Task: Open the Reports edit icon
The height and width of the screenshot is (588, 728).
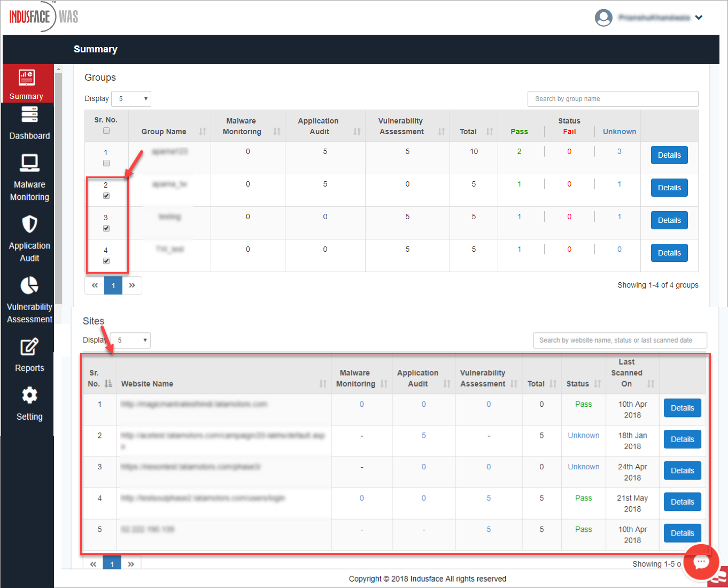Action: (29, 346)
